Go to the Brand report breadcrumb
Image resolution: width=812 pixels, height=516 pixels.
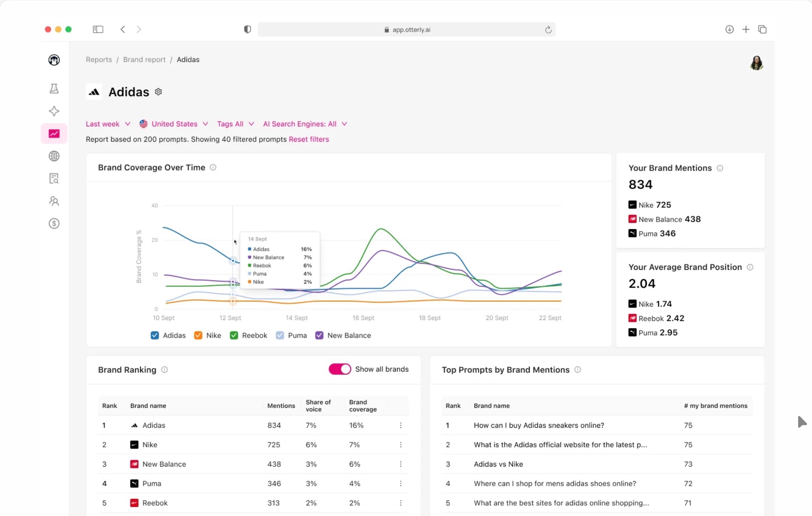coord(144,59)
